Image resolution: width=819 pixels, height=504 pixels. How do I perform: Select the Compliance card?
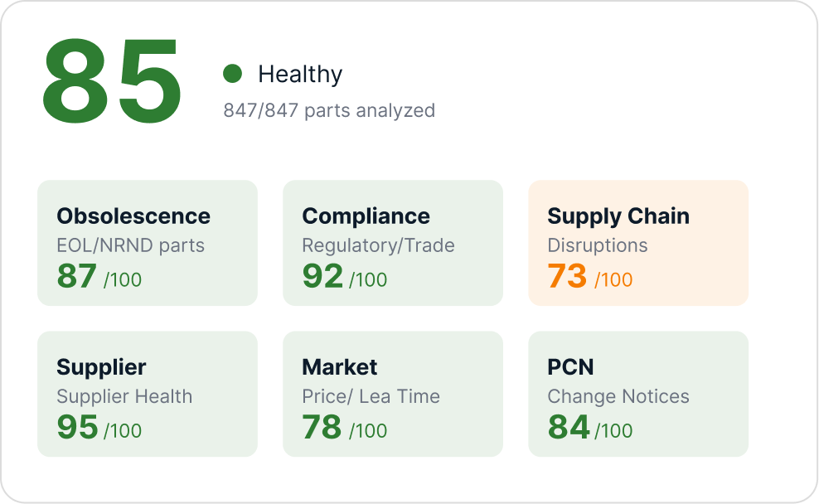coord(393,241)
